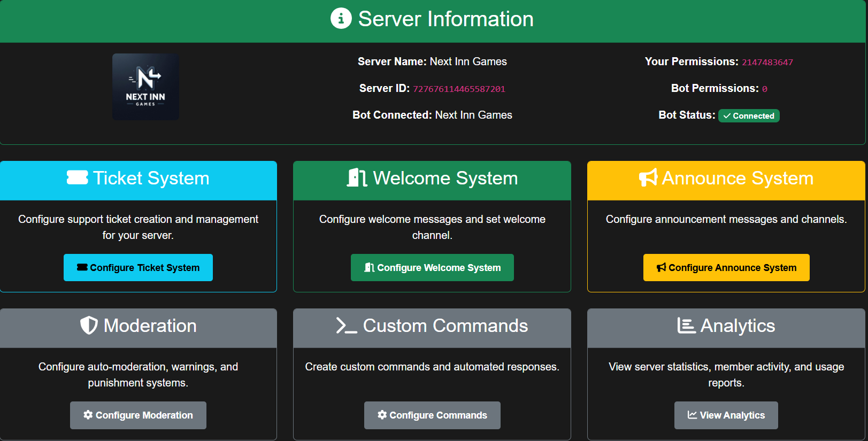Click the door icon in Welcome System header
This screenshot has height=441, width=868.
click(x=357, y=177)
